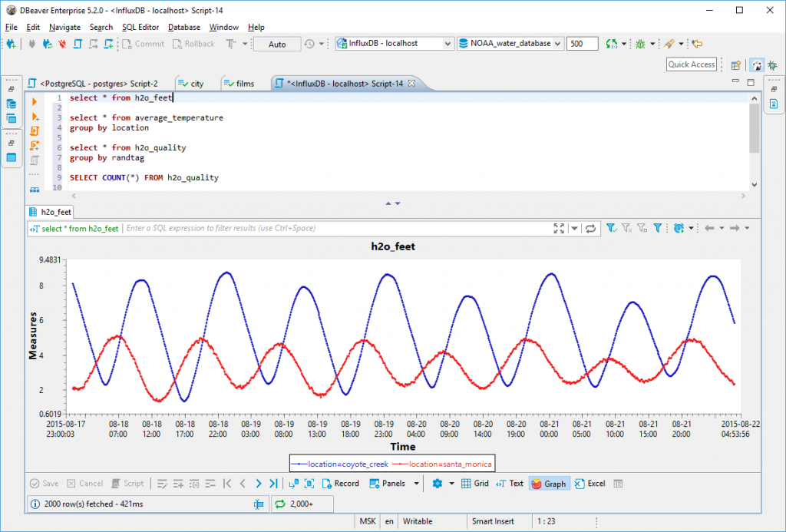Click the results settings gear icon
Screen dimensions: 786x532
click(437, 484)
